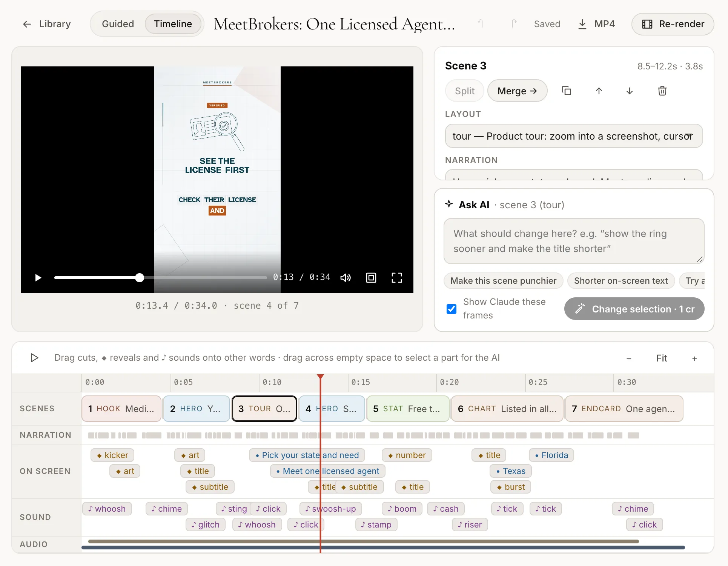Select the Florida on-screen chip

(x=551, y=455)
